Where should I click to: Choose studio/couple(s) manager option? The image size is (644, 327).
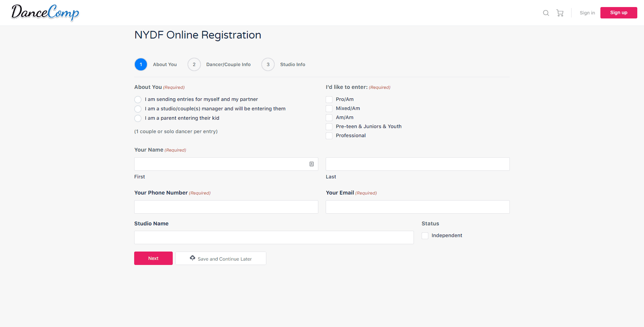point(138,109)
